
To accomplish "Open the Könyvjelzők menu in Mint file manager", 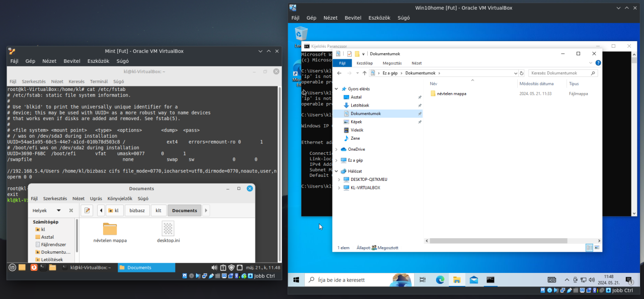I will click(x=119, y=198).
